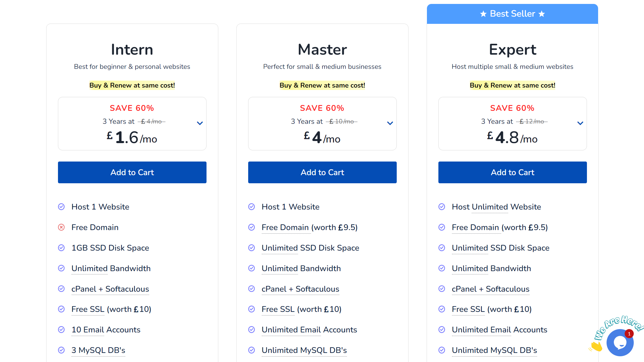The height and width of the screenshot is (362, 644).
Task: Open the live chat bubble icon
Action: [x=620, y=342]
